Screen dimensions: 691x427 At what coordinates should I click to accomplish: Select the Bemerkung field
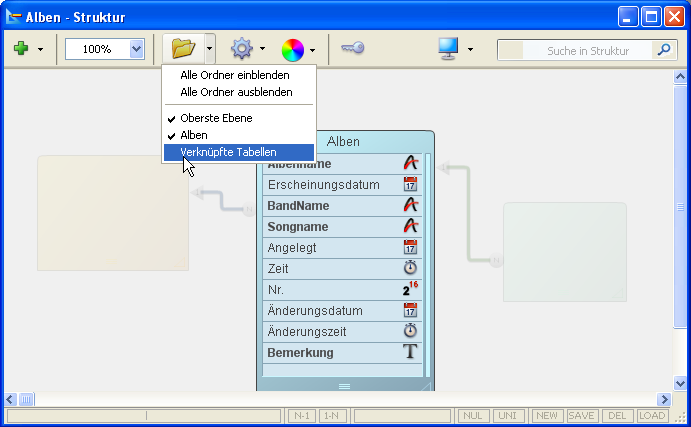point(342,353)
